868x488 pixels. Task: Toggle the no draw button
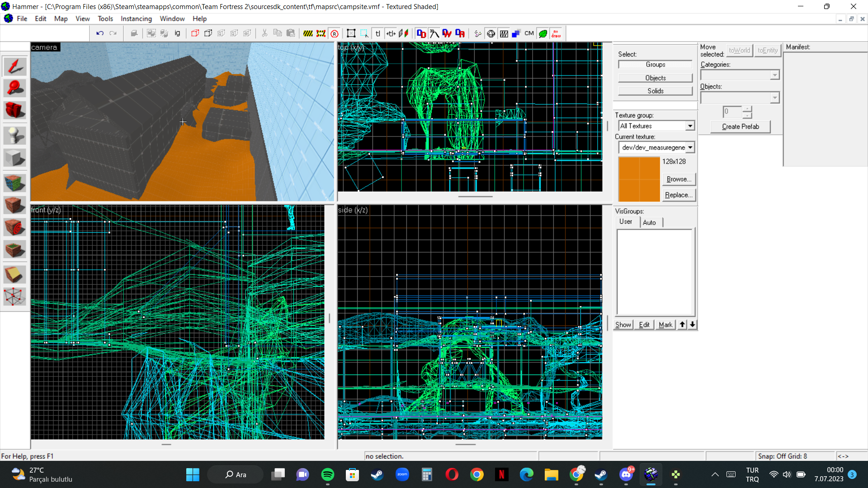tap(556, 33)
